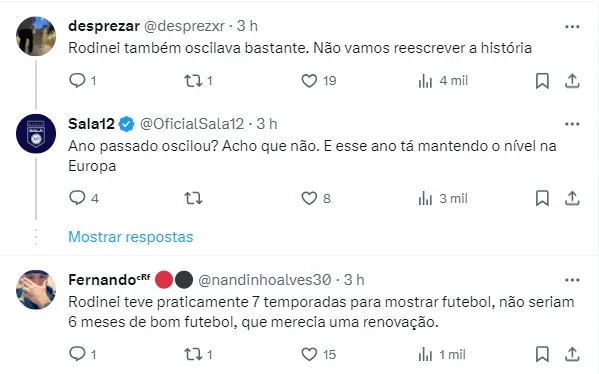Bookmark Fernando's tweet
The image size is (599, 374).
[542, 354]
